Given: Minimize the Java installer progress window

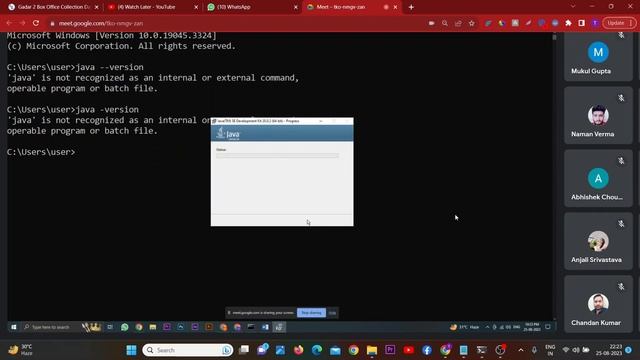Looking at the screenshot, I should [x=321, y=121].
